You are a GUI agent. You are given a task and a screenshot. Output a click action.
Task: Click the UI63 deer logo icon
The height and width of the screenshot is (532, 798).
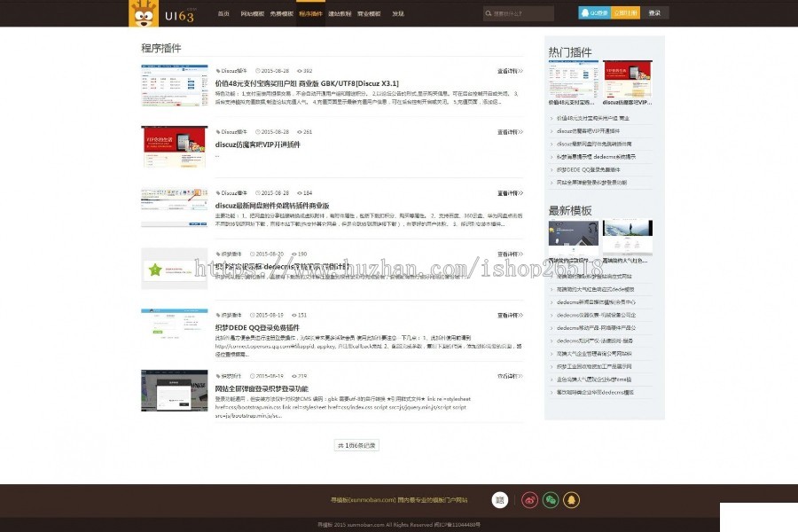145,13
